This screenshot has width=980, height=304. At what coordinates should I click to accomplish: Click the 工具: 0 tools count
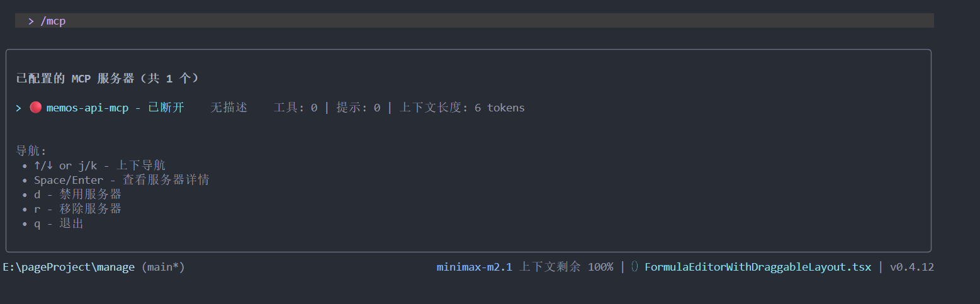(x=295, y=108)
